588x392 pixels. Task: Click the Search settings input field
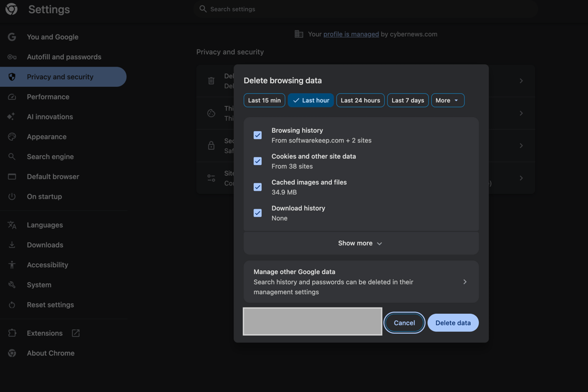pos(366,9)
